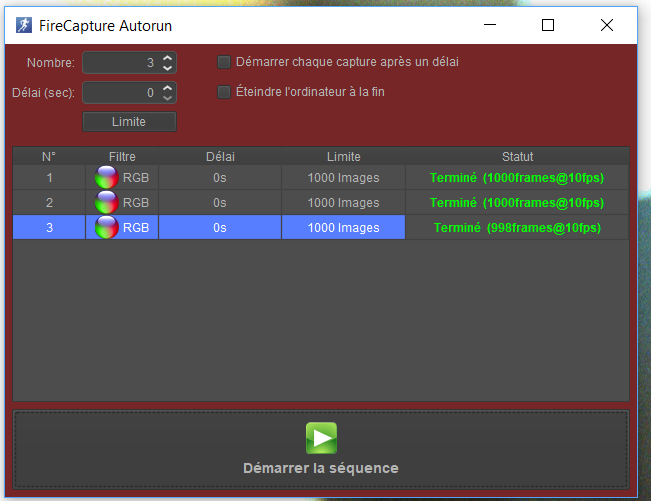Click the Statut column header
The height and width of the screenshot is (501, 651).
pos(517,156)
